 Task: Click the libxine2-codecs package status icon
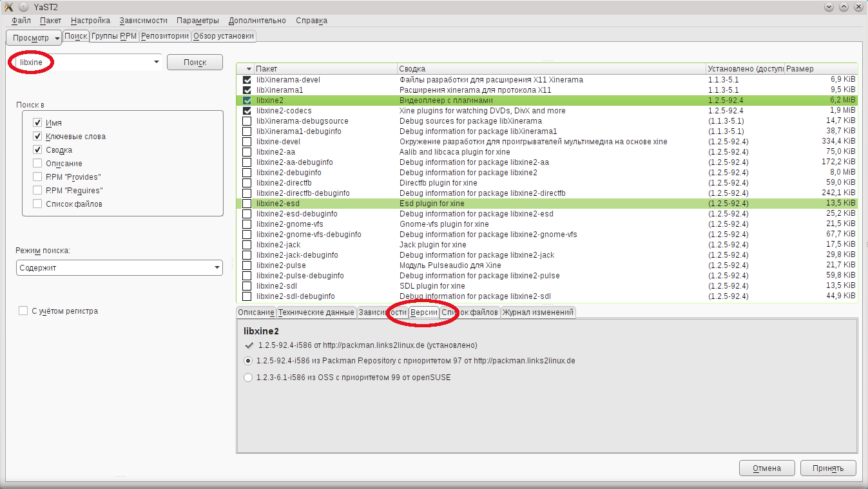coord(247,111)
